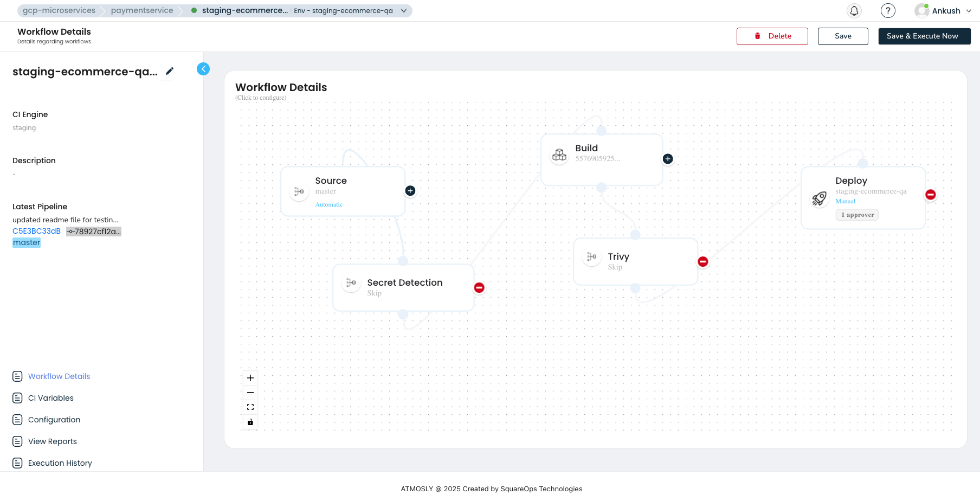The width and height of the screenshot is (980, 501).
Task: Zoom in on the workflow canvas
Action: point(250,378)
